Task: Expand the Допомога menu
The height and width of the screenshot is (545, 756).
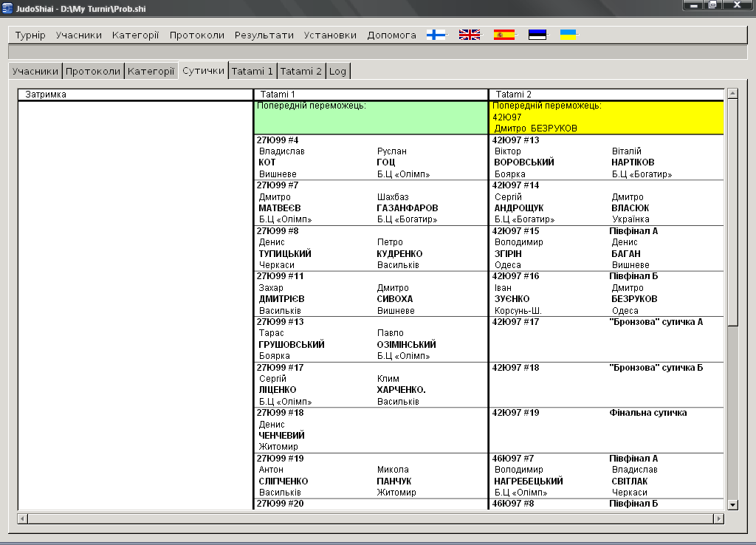Action: point(391,35)
